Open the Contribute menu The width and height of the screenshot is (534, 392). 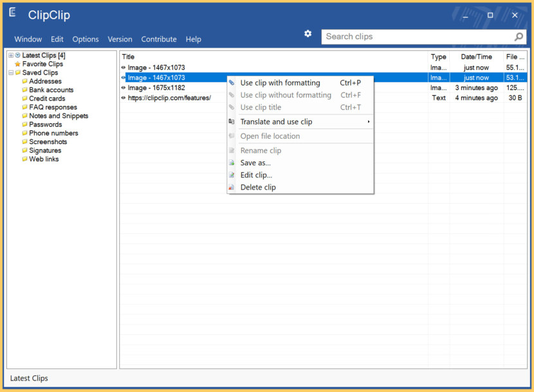coord(159,39)
